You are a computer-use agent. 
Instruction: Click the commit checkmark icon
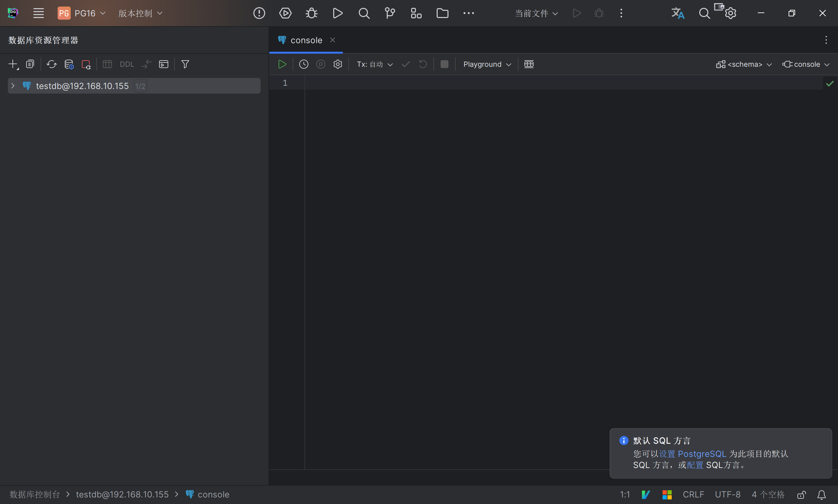(x=406, y=64)
